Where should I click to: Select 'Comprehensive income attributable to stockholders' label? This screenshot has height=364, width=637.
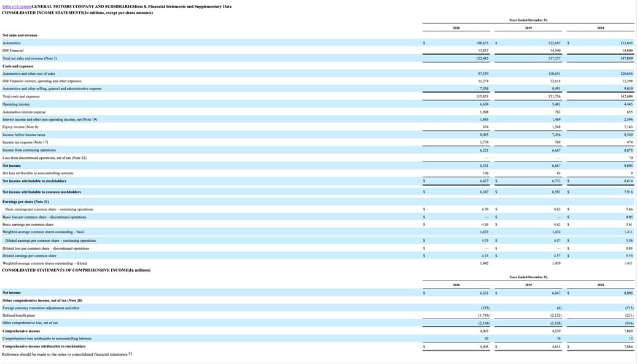coord(44,347)
